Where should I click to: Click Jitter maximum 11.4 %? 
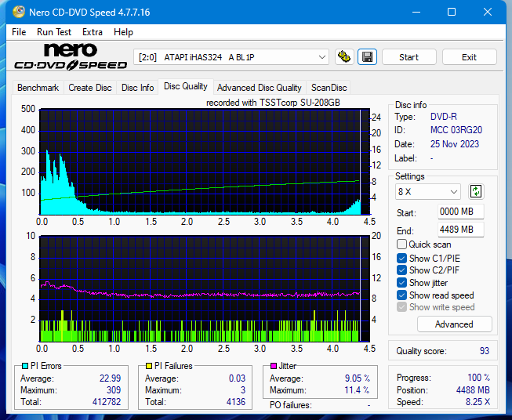[357, 390]
